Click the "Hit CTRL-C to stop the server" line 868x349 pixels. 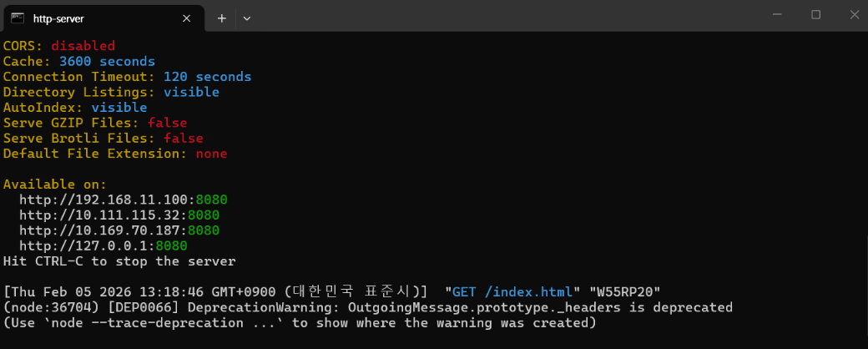tap(119, 261)
